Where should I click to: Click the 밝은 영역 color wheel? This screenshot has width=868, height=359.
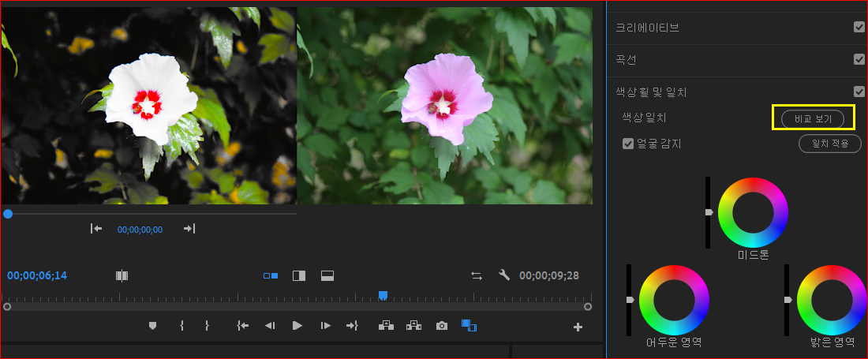point(832,300)
